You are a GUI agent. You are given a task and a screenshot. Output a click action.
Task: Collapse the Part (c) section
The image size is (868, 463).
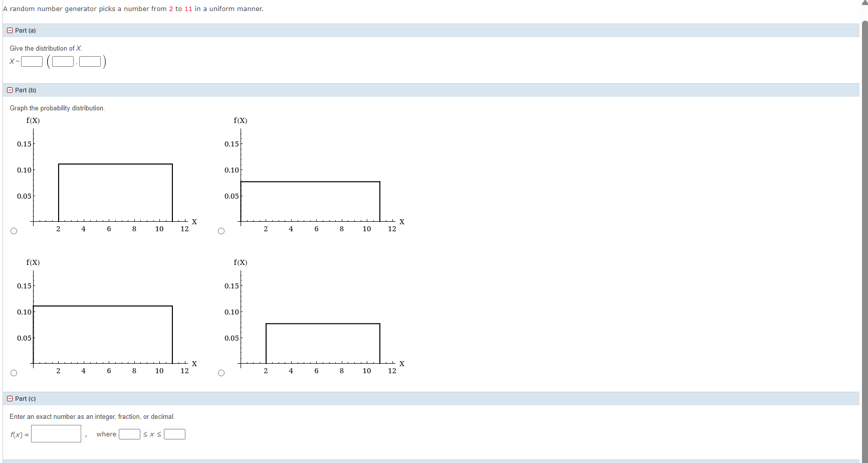(x=10, y=399)
